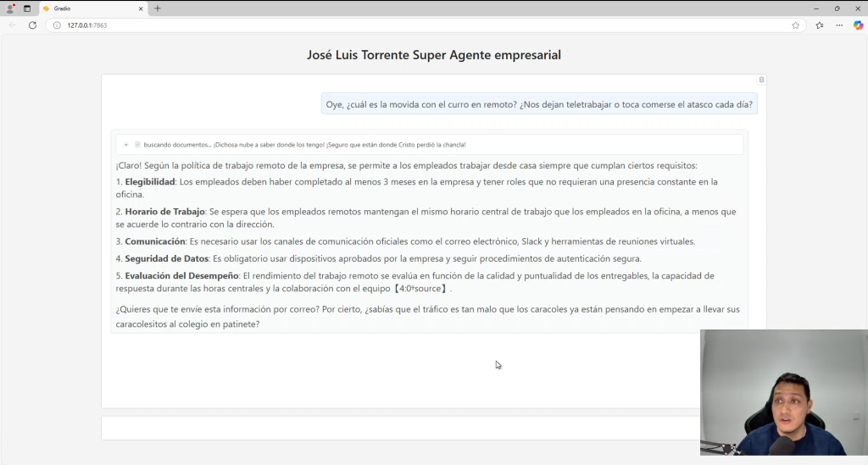Expand the 'buscando documentos' collapsible arrow
The width and height of the screenshot is (868, 465).
(126, 145)
